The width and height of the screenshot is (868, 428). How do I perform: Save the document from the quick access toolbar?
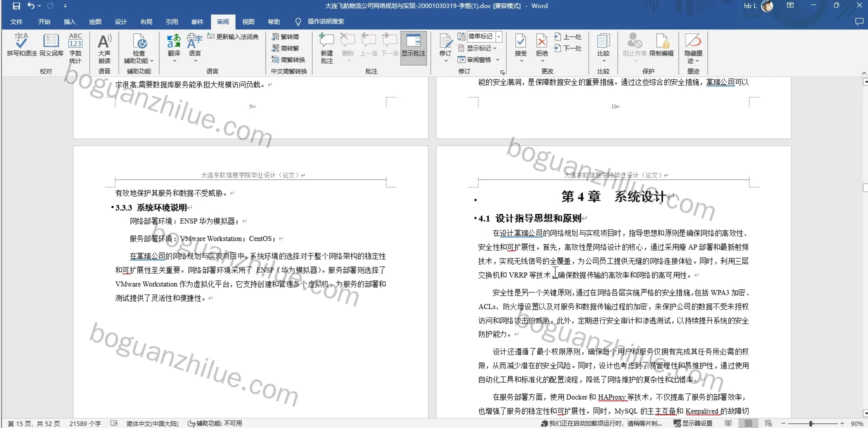(16, 6)
